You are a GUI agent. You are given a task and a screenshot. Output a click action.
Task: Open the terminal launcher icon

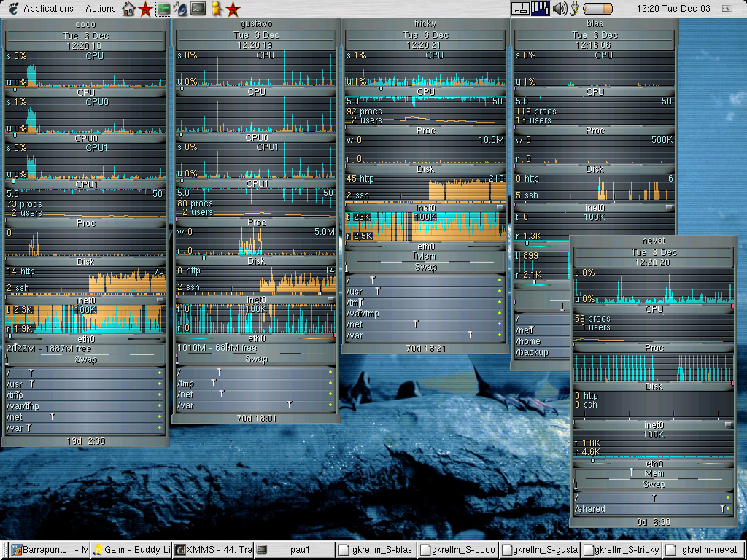pos(198,9)
